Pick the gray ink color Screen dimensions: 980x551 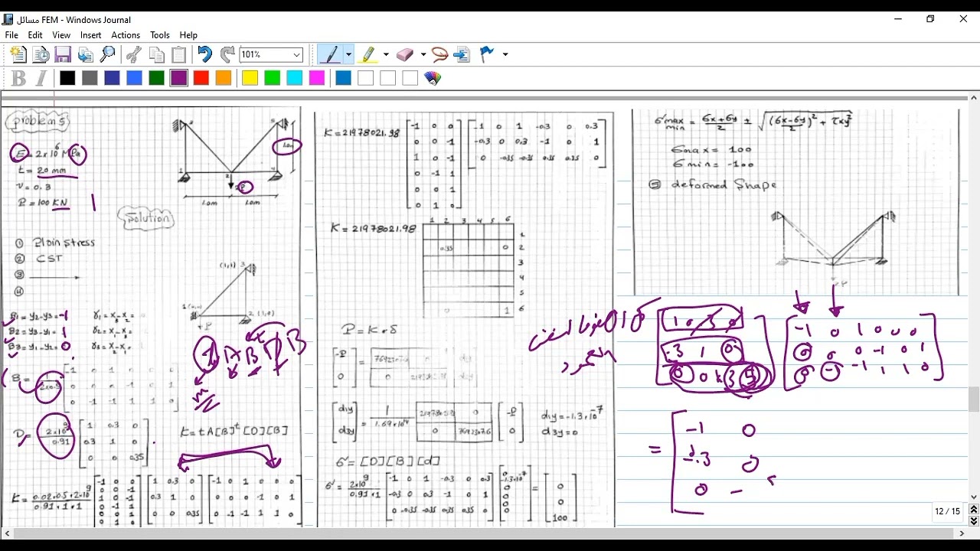coord(90,78)
